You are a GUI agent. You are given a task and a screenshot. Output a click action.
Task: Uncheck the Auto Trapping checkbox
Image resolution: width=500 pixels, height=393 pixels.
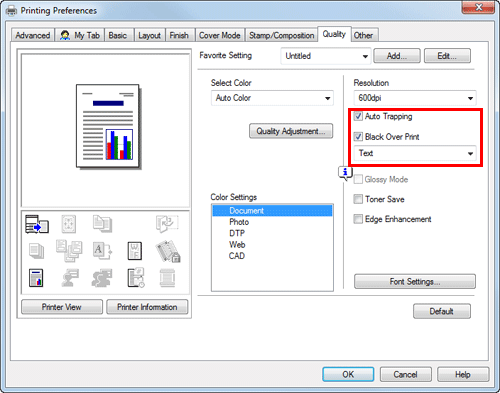coord(358,116)
